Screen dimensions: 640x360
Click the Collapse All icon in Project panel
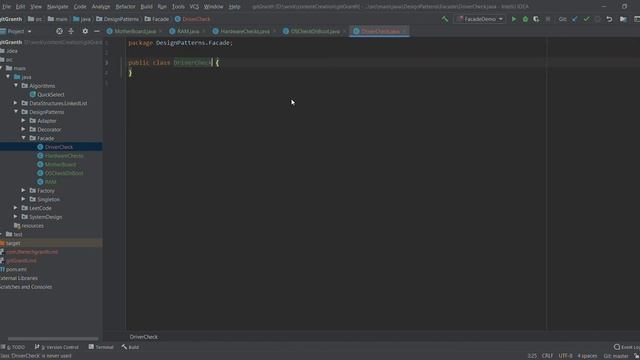pos(71,31)
